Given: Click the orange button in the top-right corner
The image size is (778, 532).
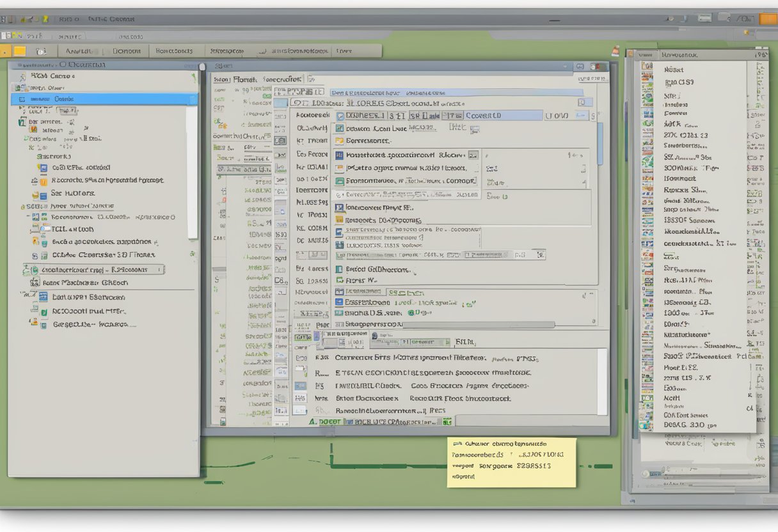Looking at the screenshot, I should pos(768,19).
